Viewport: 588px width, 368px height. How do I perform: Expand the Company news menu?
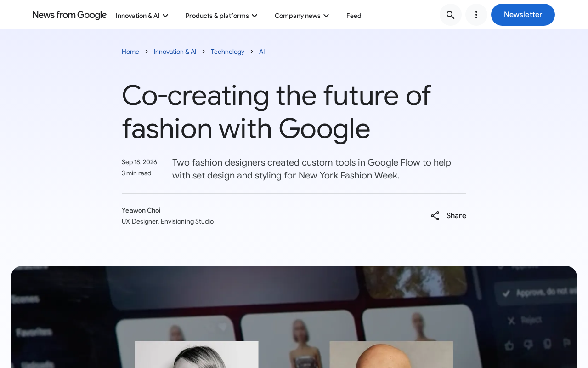pyautogui.click(x=302, y=16)
